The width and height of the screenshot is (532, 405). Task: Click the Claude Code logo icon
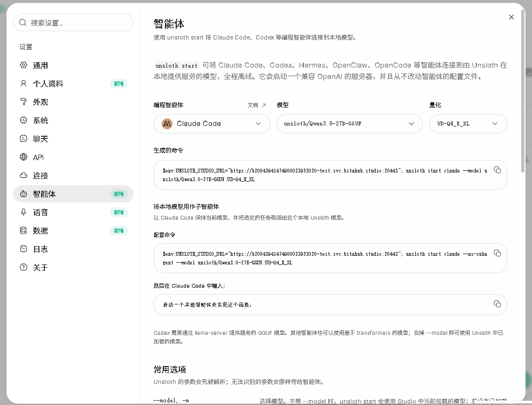click(167, 124)
